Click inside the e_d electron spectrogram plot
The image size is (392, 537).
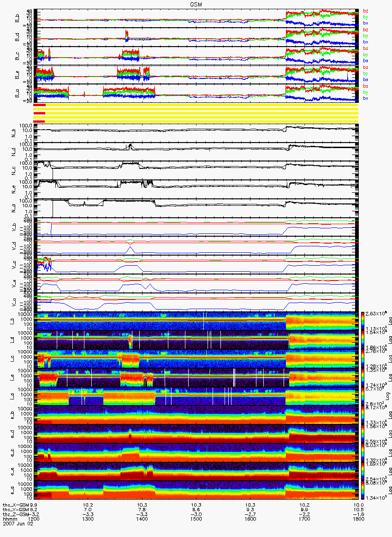point(196,434)
